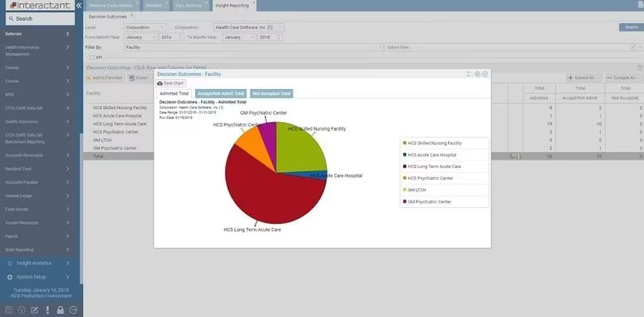Toggle HCS Skilled Nursing Facility legend swatch
Image resolution: width=644 pixels, height=317 pixels.
pos(405,143)
